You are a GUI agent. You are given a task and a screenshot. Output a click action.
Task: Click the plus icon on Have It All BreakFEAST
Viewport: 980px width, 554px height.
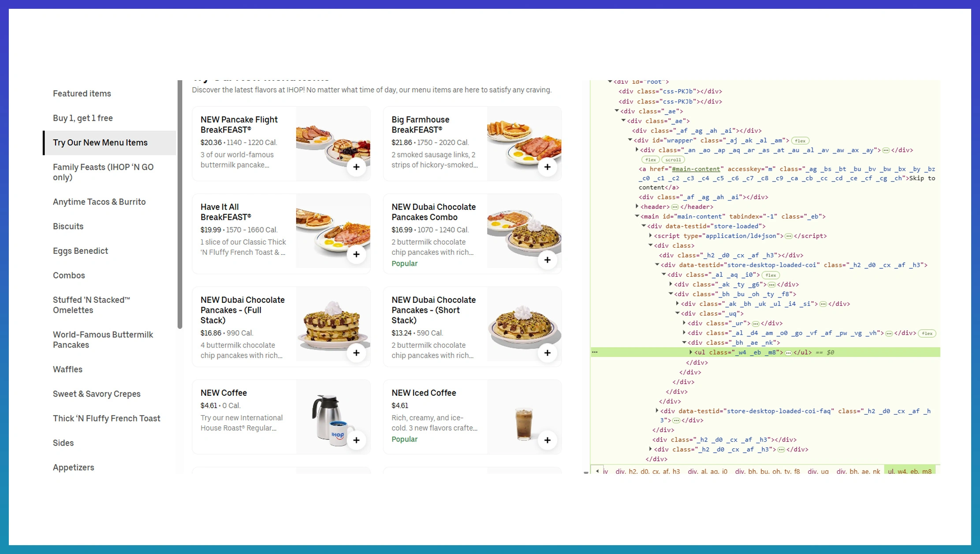pyautogui.click(x=356, y=254)
